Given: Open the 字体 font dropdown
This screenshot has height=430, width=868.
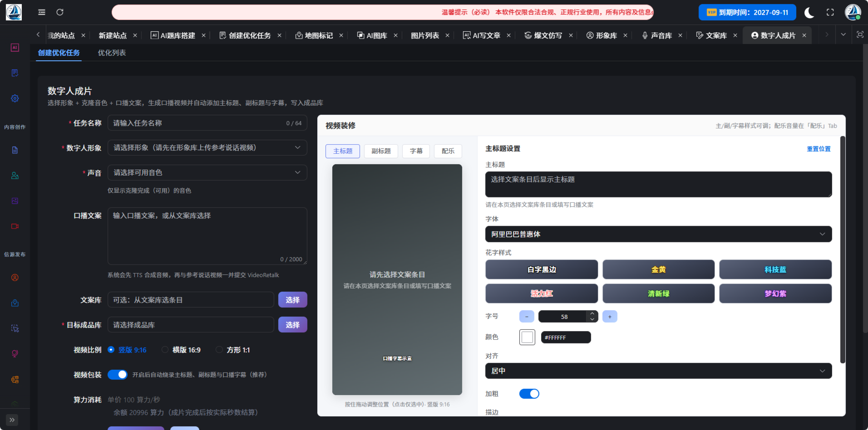Looking at the screenshot, I should pyautogui.click(x=659, y=234).
